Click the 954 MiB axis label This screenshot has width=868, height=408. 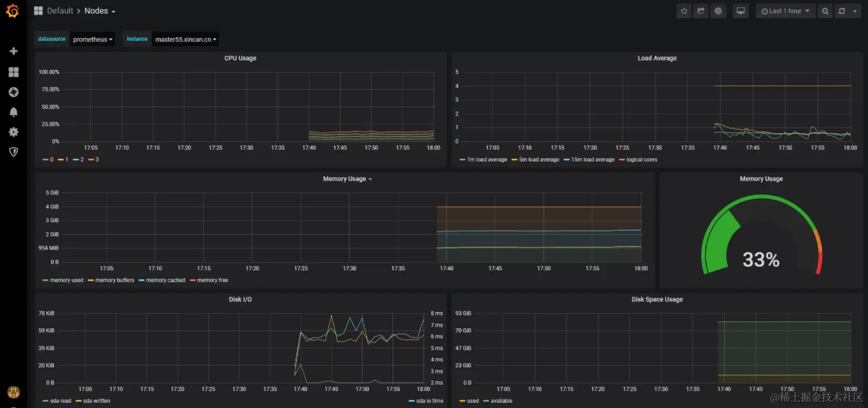[47, 248]
